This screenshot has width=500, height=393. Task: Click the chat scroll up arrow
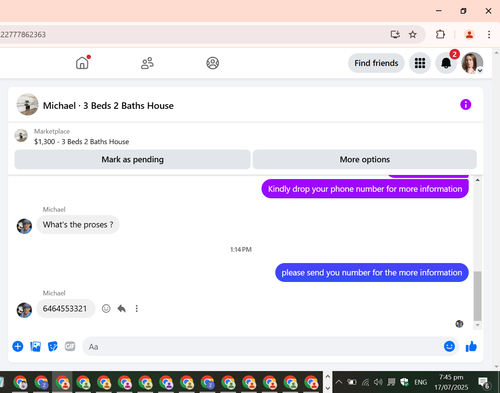(x=477, y=180)
